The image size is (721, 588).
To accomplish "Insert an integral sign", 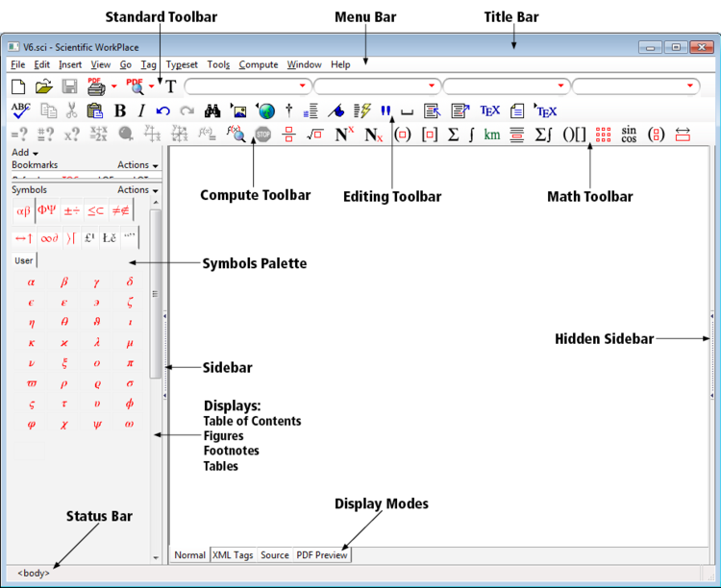I will tap(471, 135).
